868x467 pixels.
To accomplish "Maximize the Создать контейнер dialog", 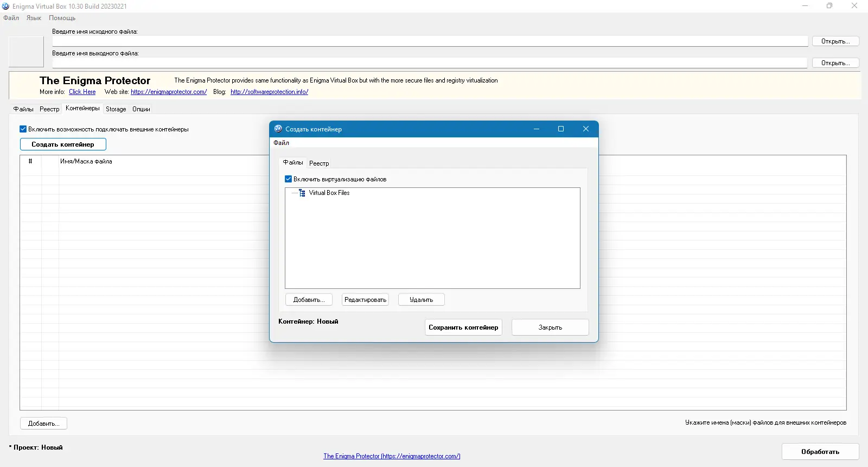I will point(561,129).
